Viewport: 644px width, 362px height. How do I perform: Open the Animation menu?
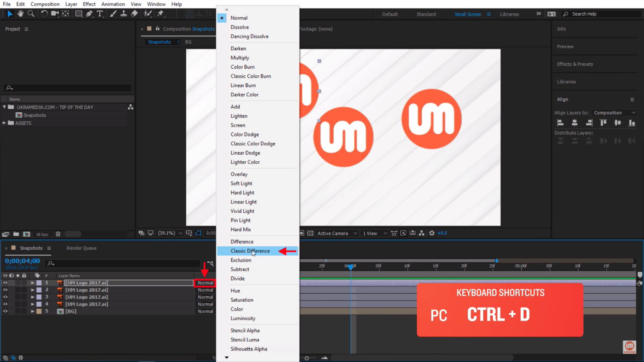coord(113,4)
